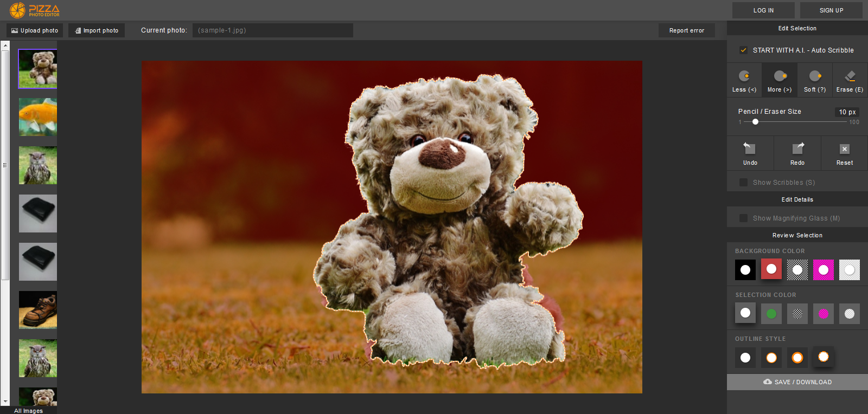
Task: Click the teddy bear photo on canvas
Action: coord(392,227)
